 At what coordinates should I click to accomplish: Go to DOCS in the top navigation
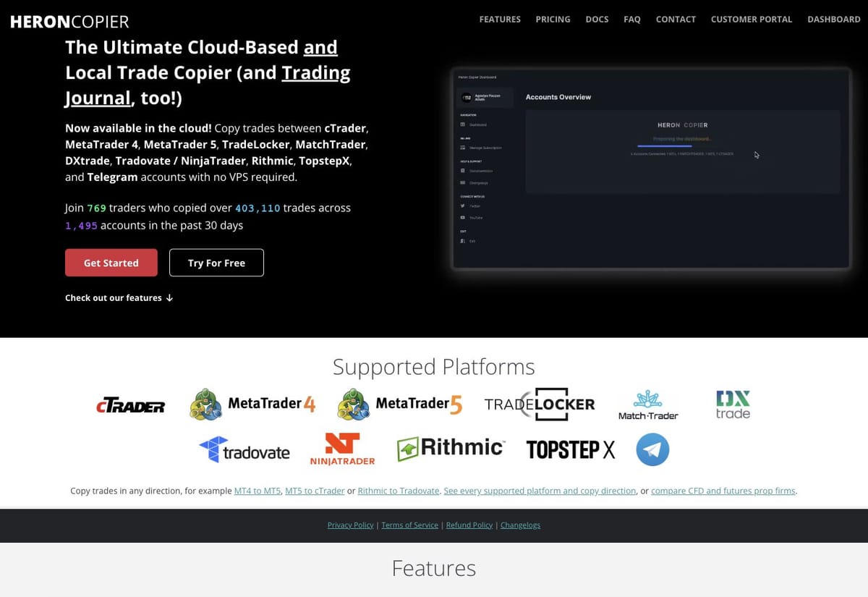(x=597, y=20)
